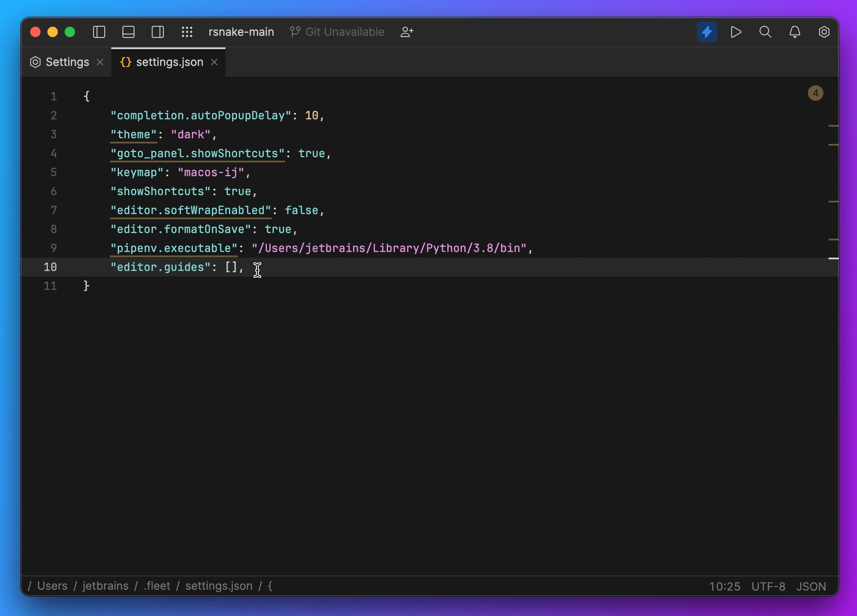857x616 pixels.
Task: Click the Run play icon
Action: click(x=736, y=31)
